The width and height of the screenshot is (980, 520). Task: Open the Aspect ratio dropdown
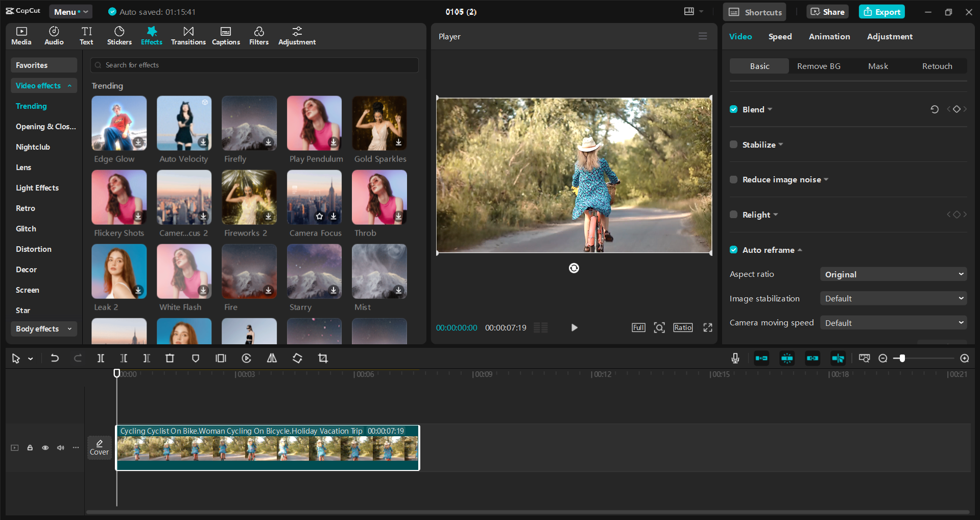(x=893, y=274)
